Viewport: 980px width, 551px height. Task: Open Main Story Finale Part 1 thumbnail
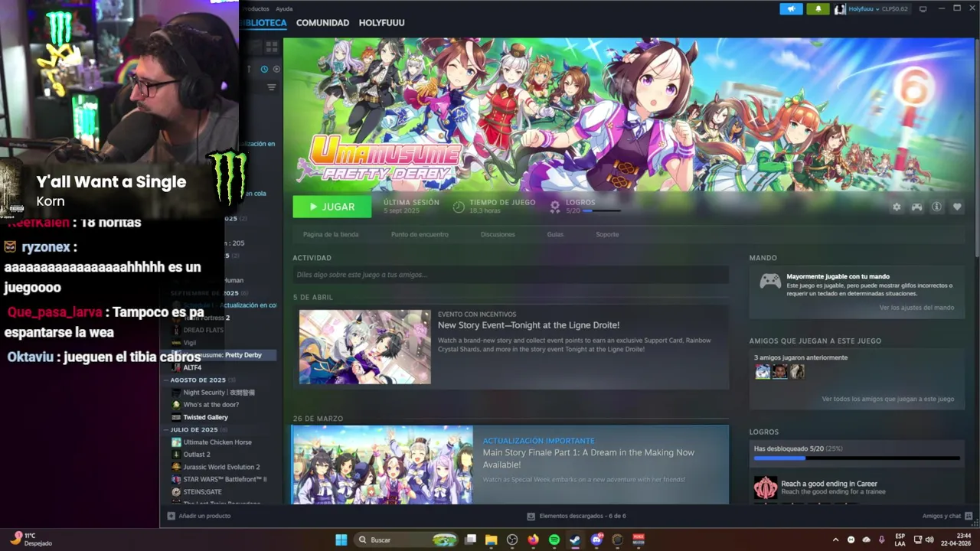coord(383,465)
